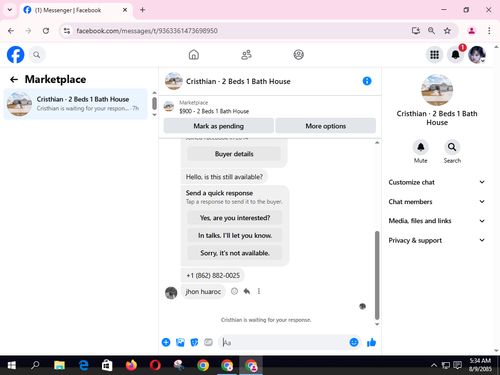Open the Microsoft Store from taskbar
Viewport: 500px width, 375px height.
[x=107, y=365]
